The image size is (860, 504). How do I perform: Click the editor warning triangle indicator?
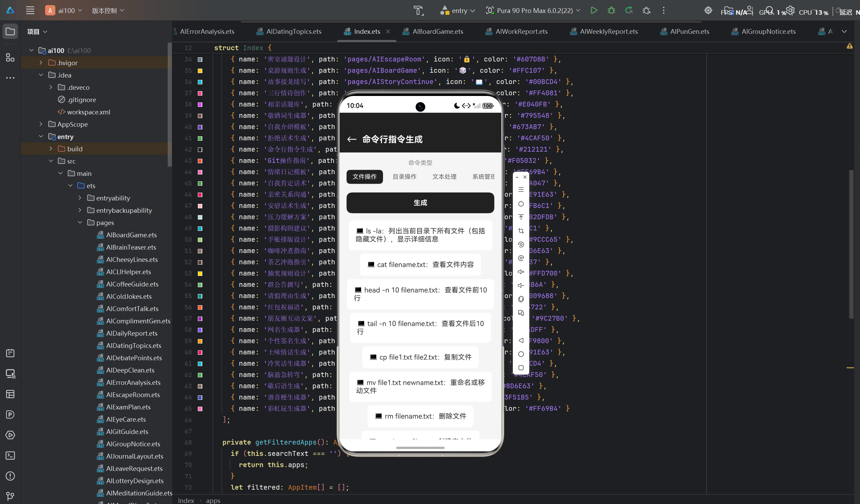(849, 46)
